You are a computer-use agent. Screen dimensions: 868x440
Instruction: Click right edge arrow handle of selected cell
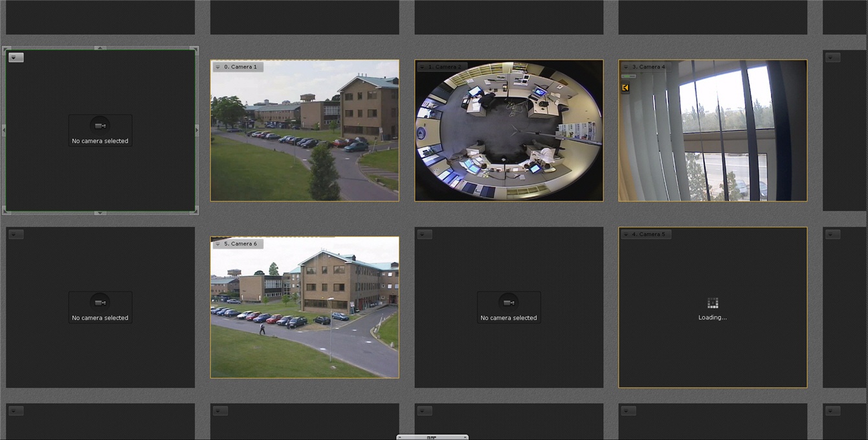click(197, 130)
